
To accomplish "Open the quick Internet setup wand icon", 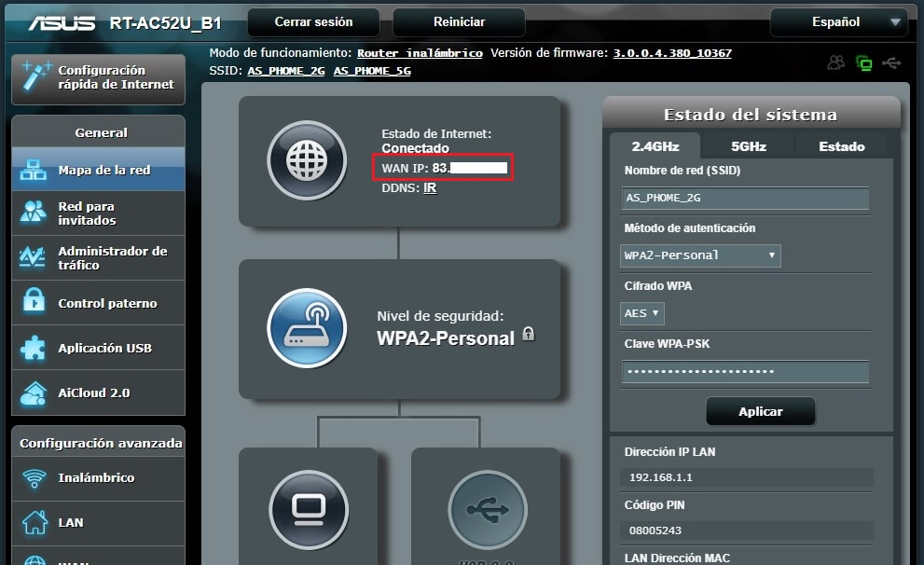I will pyautogui.click(x=35, y=76).
